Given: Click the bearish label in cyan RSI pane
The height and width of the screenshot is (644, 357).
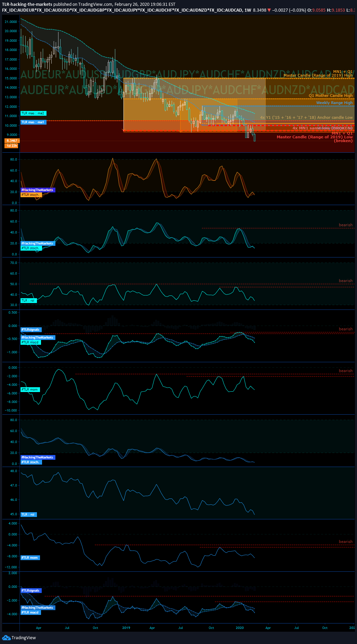Looking at the screenshot, I should 346,281.
